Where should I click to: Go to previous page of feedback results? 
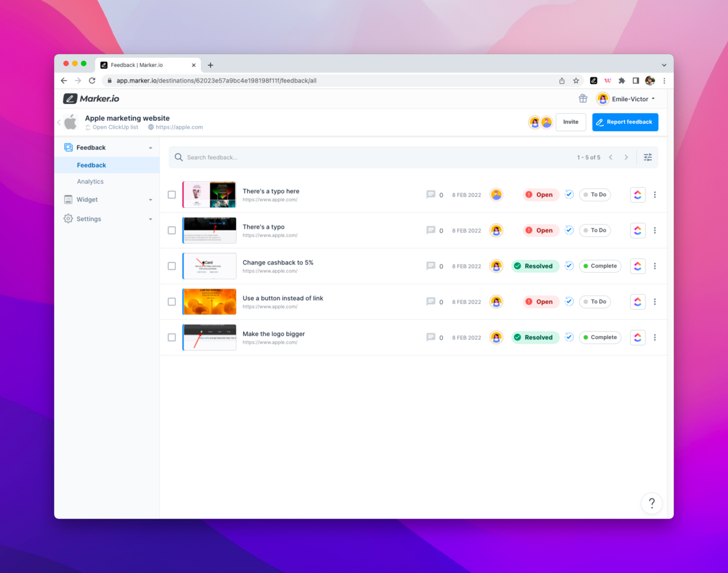pos(610,157)
